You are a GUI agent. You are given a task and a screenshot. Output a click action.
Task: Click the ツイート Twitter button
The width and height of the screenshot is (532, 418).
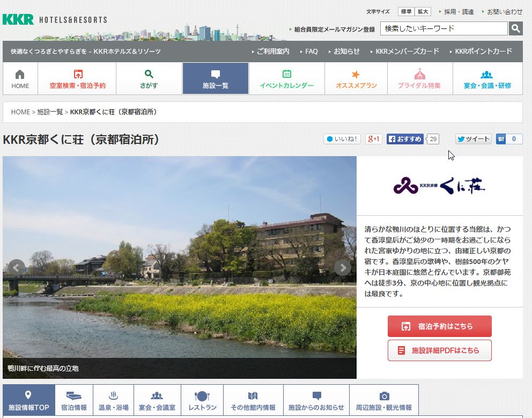tap(474, 139)
